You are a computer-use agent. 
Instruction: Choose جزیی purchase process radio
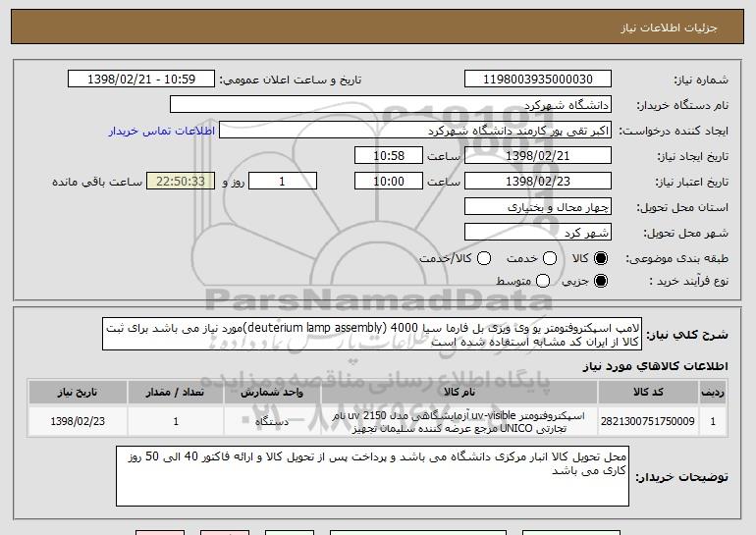[600, 281]
